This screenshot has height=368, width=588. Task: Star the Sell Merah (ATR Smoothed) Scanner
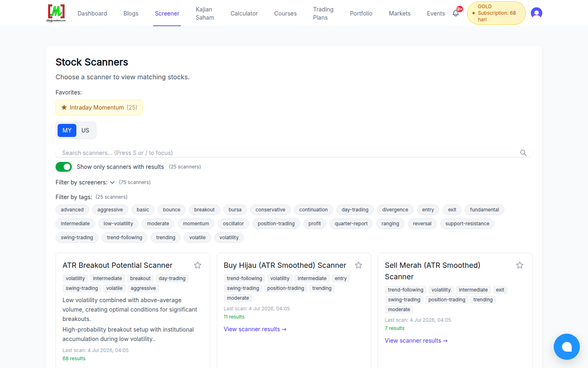520,265
